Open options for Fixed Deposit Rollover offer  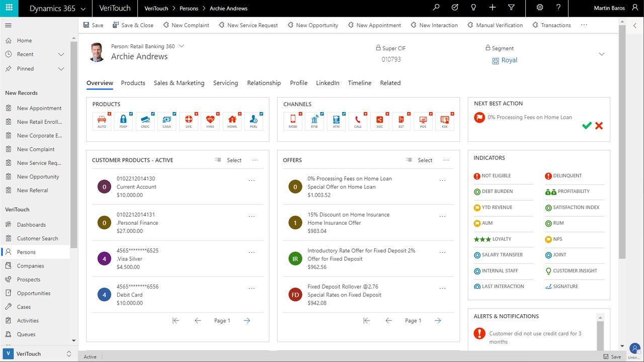coord(442,289)
